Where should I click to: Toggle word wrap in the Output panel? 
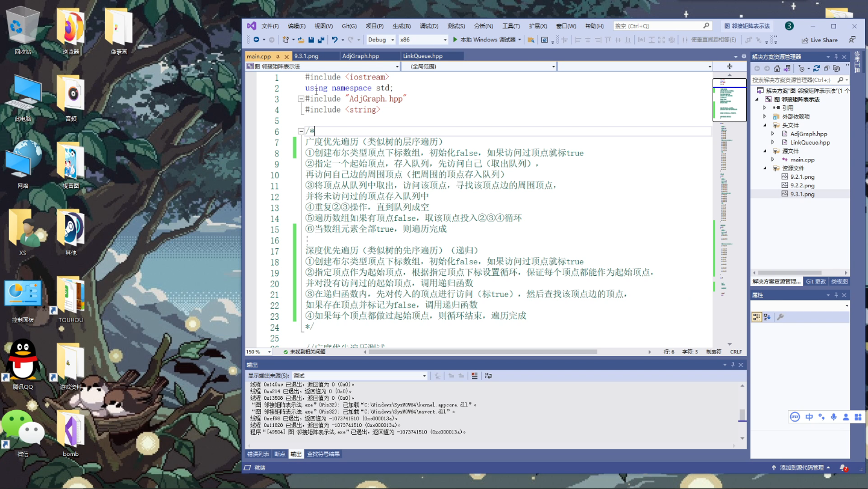pos(488,375)
